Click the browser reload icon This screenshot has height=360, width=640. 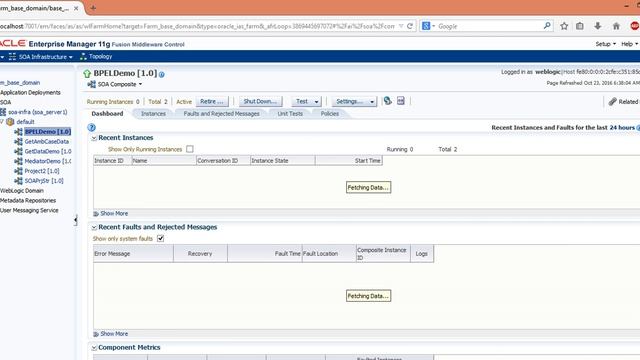tap(410, 26)
